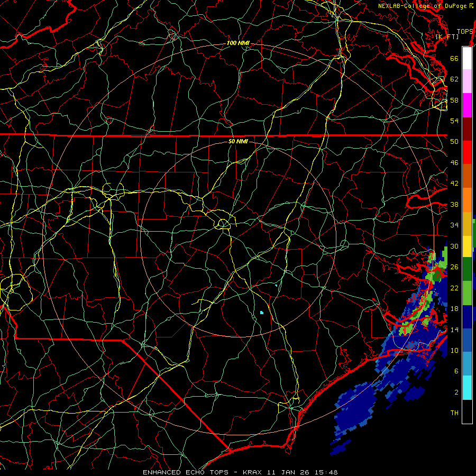The image size is (476, 476).
Task: Click legend value "50"
Action: pyautogui.click(x=454, y=142)
